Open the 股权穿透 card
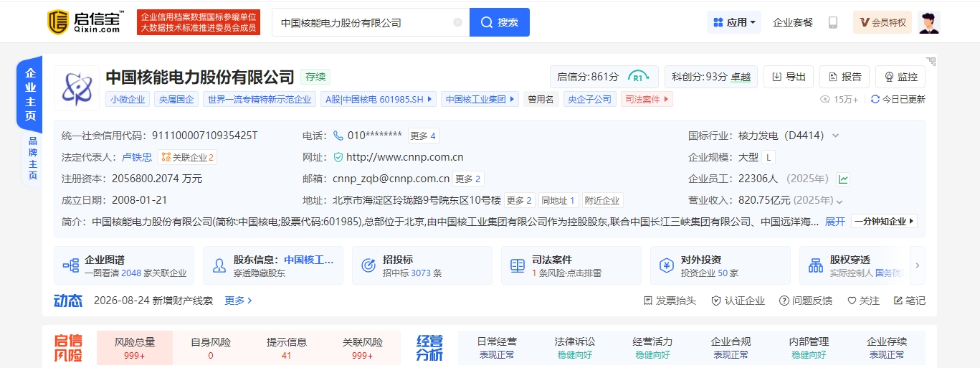The height and width of the screenshot is (368, 980). 852,265
